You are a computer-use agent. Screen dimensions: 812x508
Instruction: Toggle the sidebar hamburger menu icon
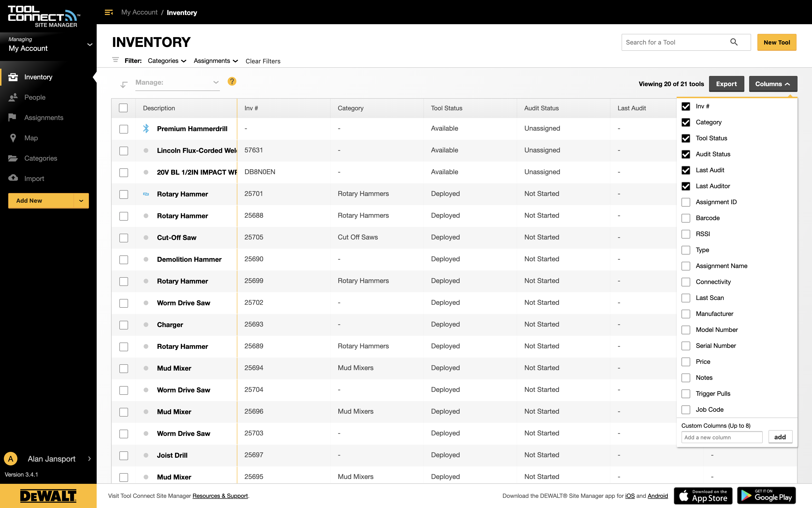pos(109,12)
